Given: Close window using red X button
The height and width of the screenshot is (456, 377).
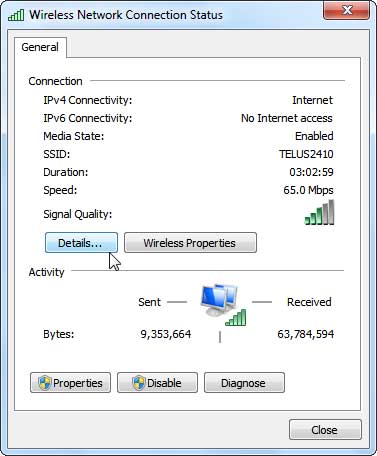Looking at the screenshot, I should pos(346,10).
